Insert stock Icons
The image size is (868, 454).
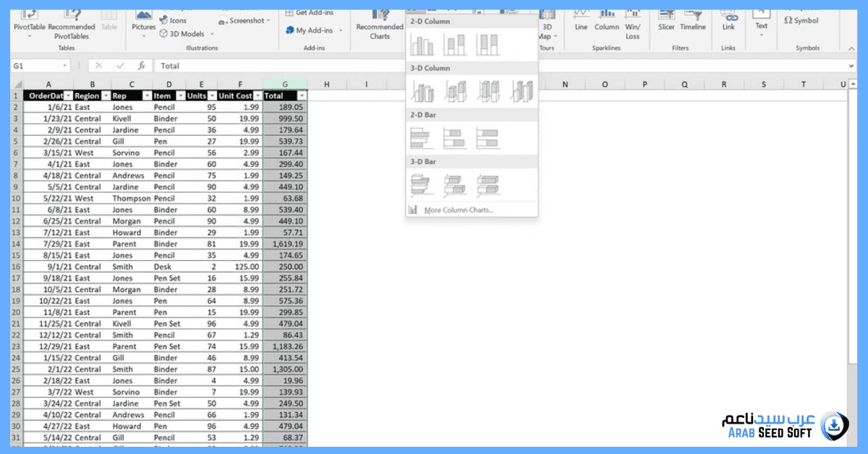174,20
